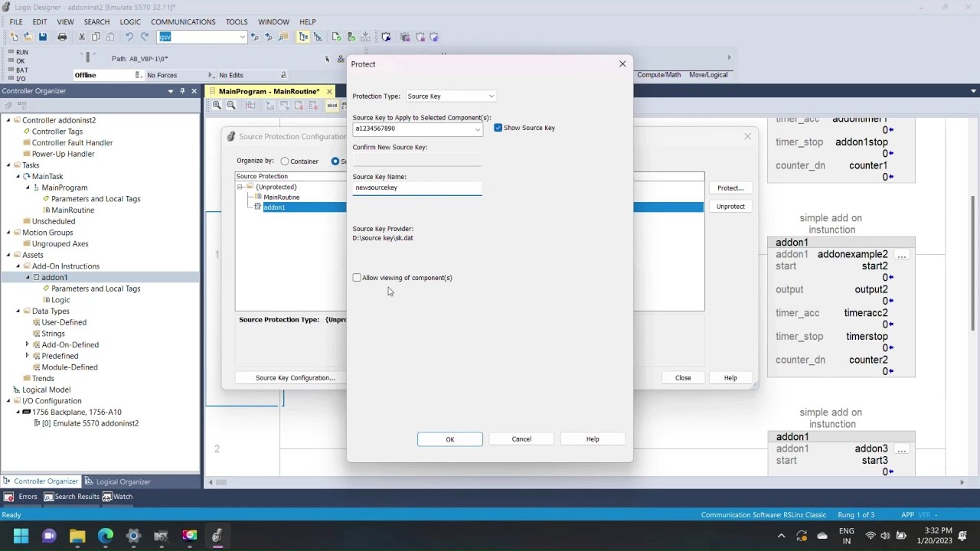
Task: Expand the Predefined data types node
Action: pyautogui.click(x=28, y=356)
